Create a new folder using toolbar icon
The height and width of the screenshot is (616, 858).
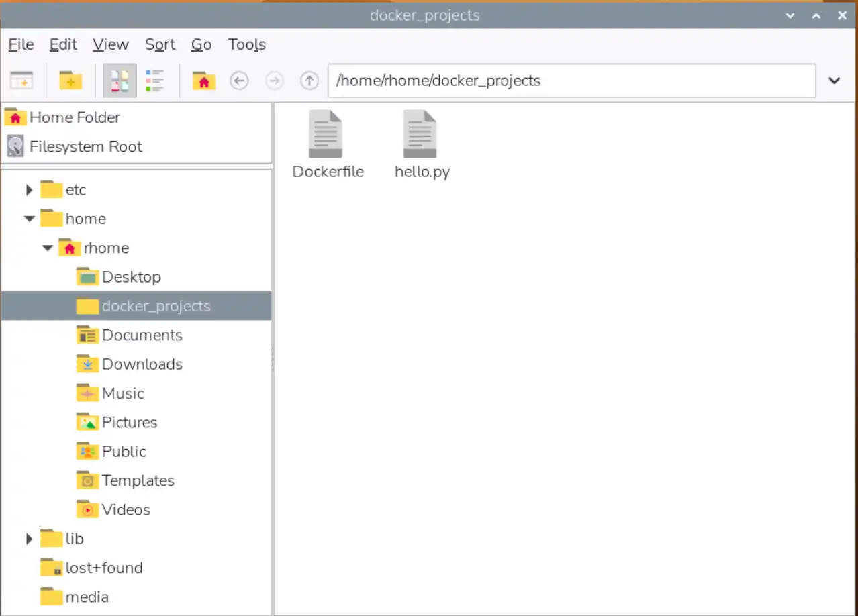point(70,81)
